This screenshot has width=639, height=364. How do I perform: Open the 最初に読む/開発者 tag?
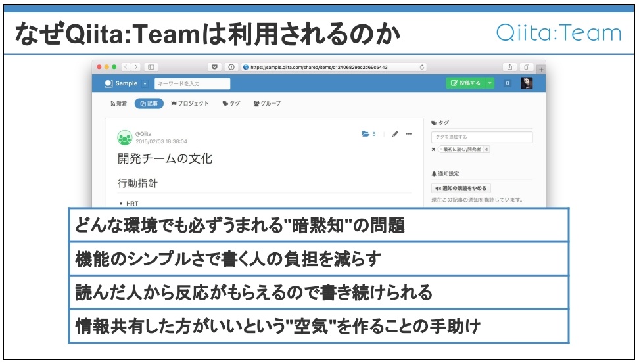click(461, 149)
